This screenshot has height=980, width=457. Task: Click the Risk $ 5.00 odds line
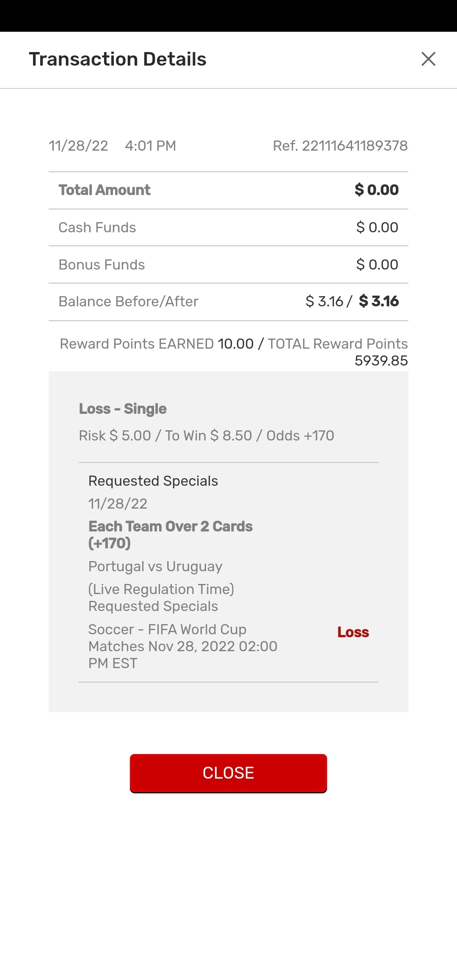(x=206, y=435)
